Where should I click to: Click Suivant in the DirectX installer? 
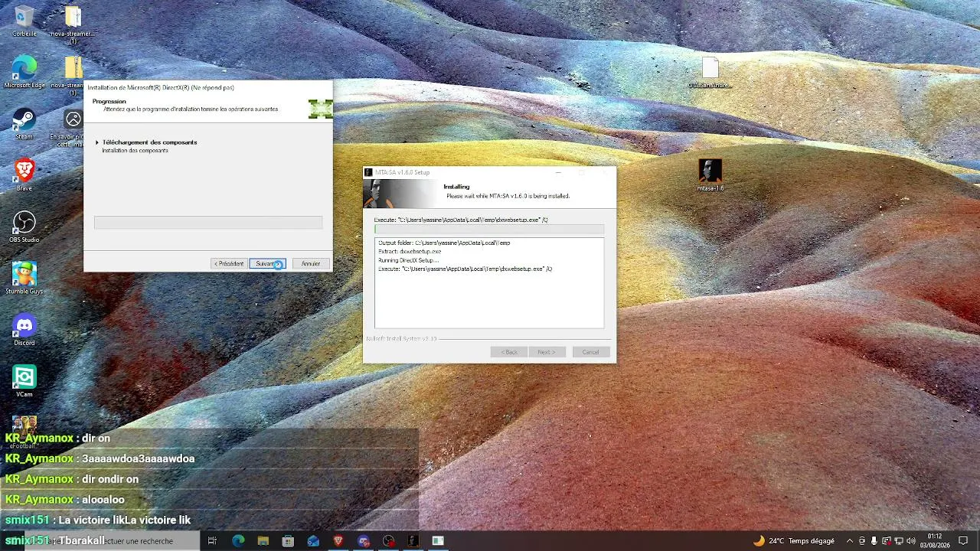tap(267, 263)
